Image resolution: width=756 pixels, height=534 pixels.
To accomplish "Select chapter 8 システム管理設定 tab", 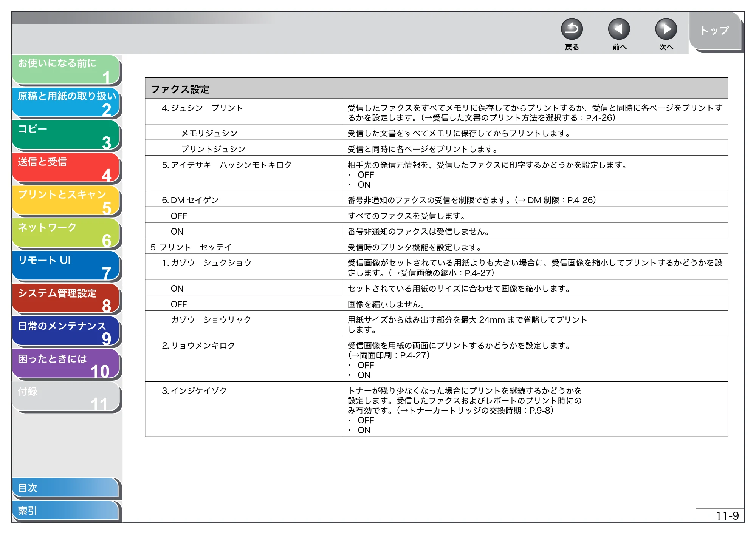I will coord(66,299).
